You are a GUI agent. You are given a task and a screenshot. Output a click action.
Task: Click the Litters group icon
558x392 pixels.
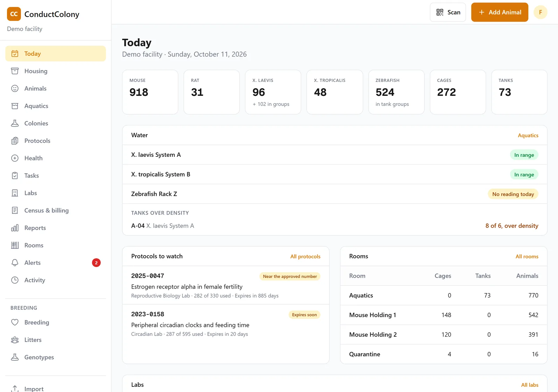tap(15, 340)
